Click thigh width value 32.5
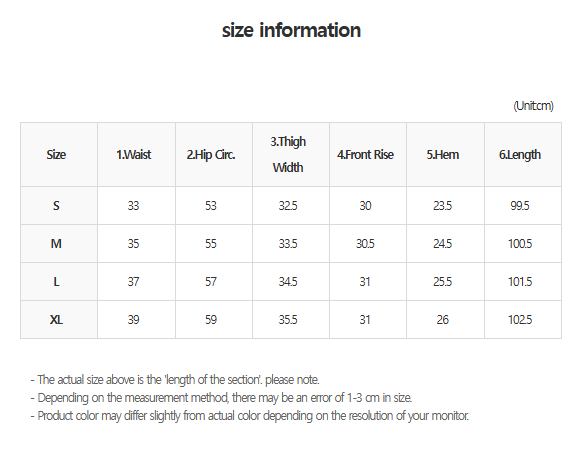 click(288, 206)
